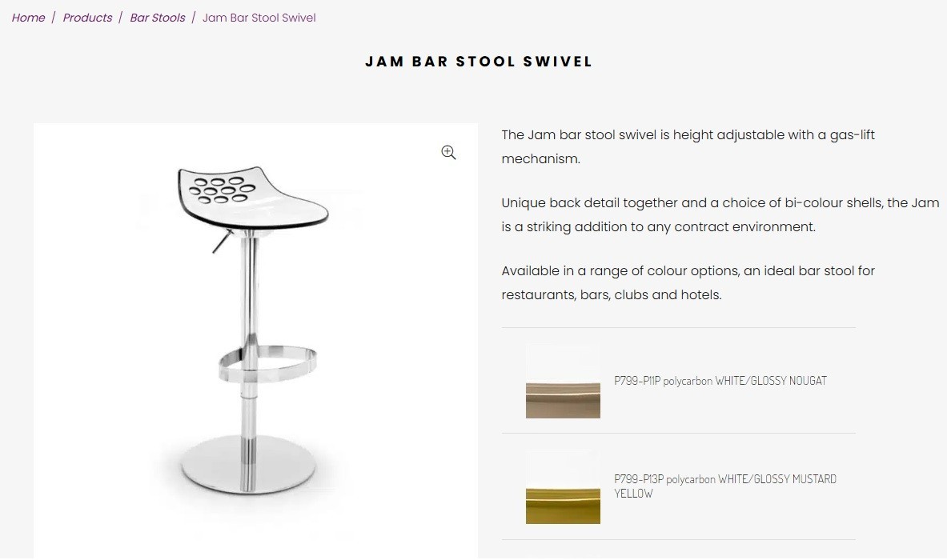Navigate to the Bar Stools breadcrumb
This screenshot has width=947, height=560.
(x=157, y=18)
